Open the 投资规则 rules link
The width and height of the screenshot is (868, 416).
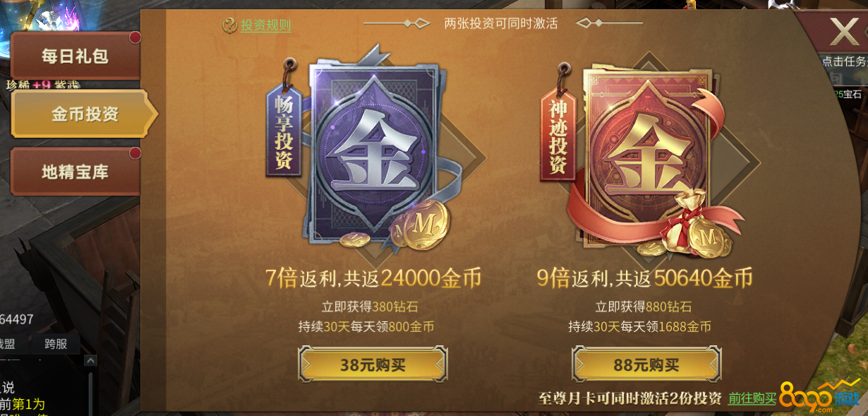[266, 25]
